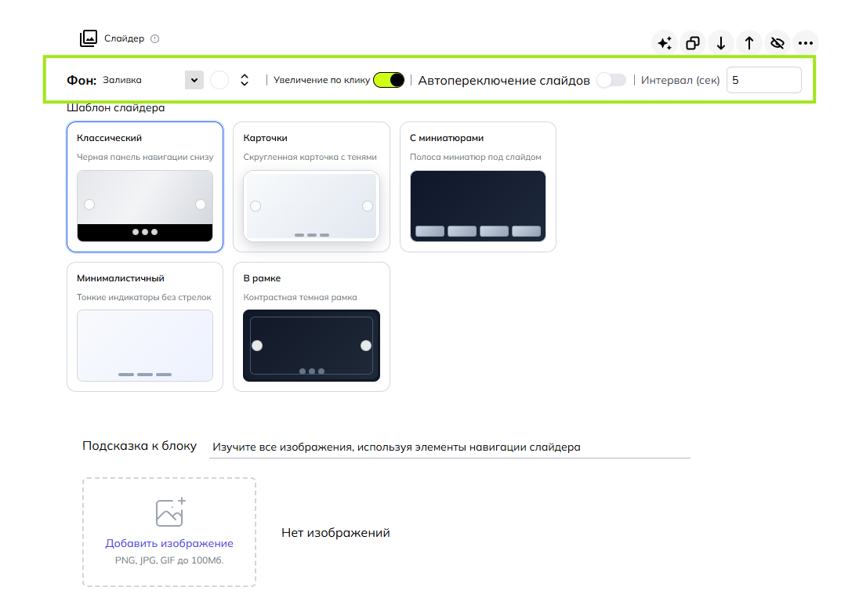Viewport: 859px width, 616px height.
Task: Select the Классический slider template
Action: point(145,187)
